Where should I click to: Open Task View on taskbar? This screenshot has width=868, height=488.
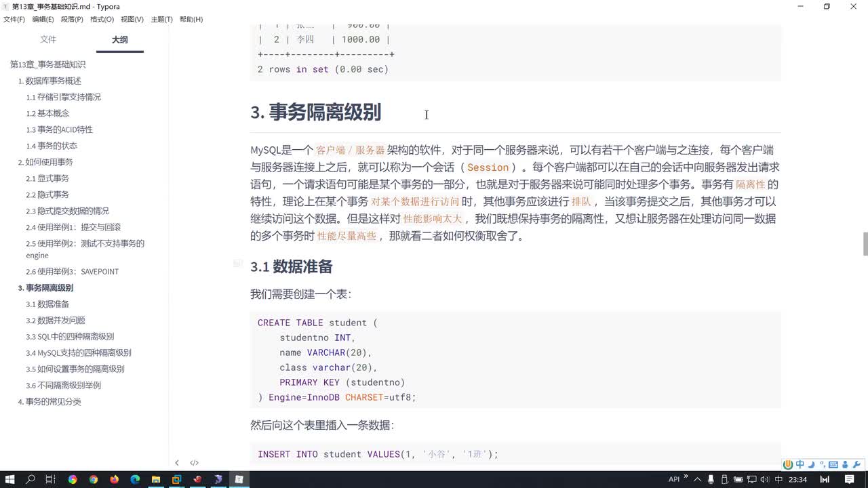pos(51,479)
